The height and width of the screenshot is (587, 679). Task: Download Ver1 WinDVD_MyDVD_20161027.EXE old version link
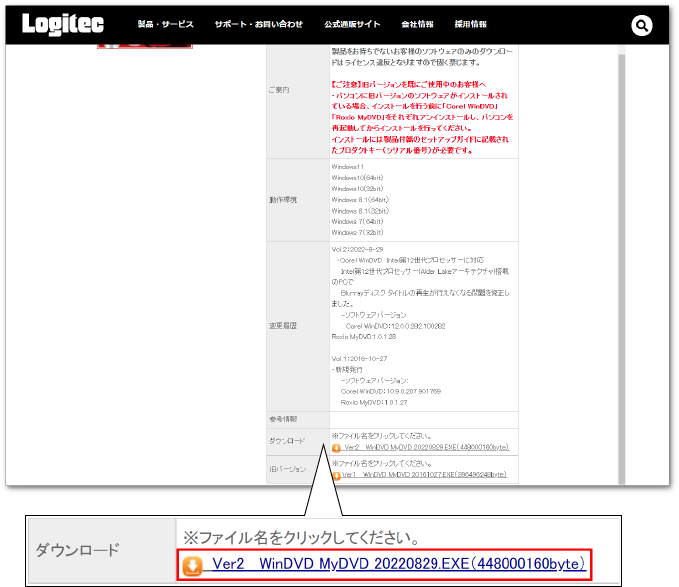(424, 474)
